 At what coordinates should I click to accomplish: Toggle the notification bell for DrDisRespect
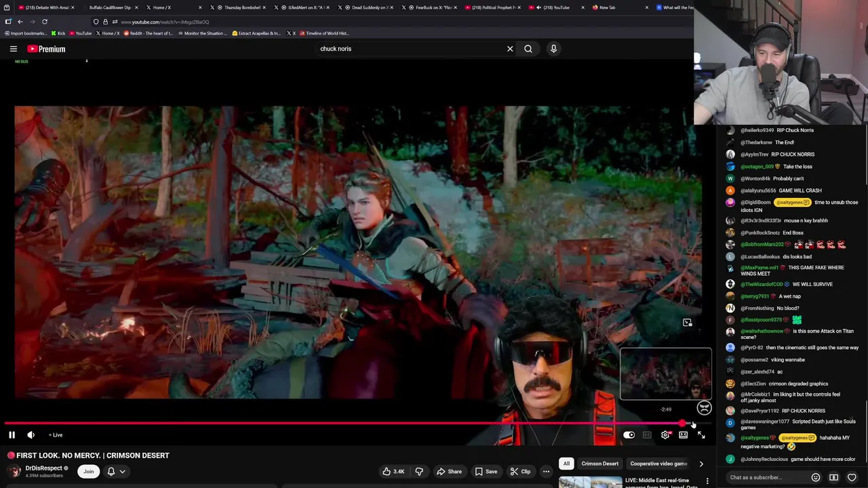tap(111, 472)
